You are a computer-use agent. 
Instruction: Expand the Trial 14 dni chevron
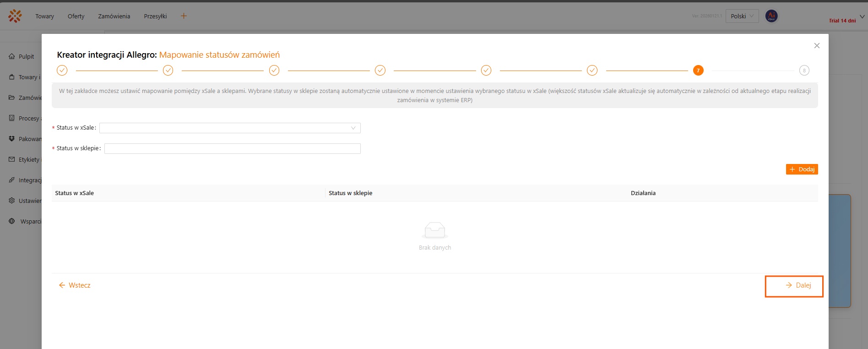tap(862, 17)
